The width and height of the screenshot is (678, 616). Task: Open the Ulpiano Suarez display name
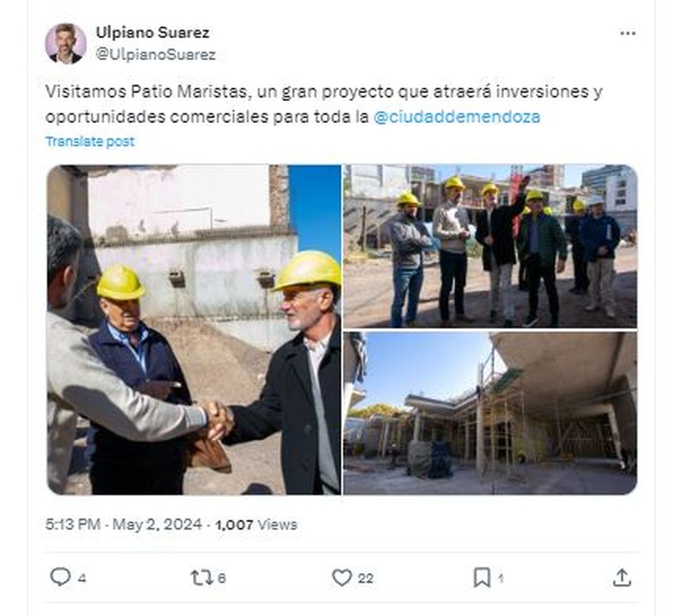tap(153, 33)
